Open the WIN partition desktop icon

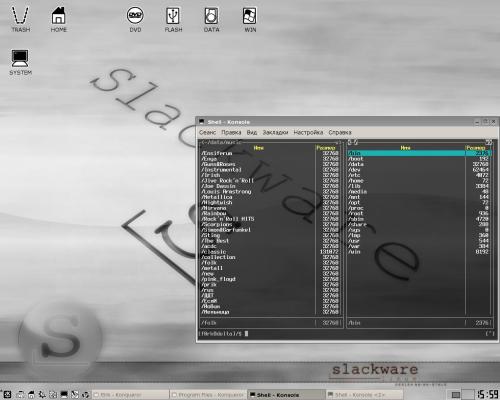point(250,19)
